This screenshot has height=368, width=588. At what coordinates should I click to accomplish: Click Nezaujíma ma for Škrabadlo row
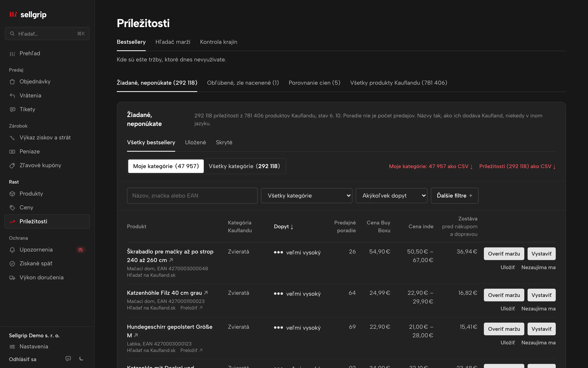(538, 267)
